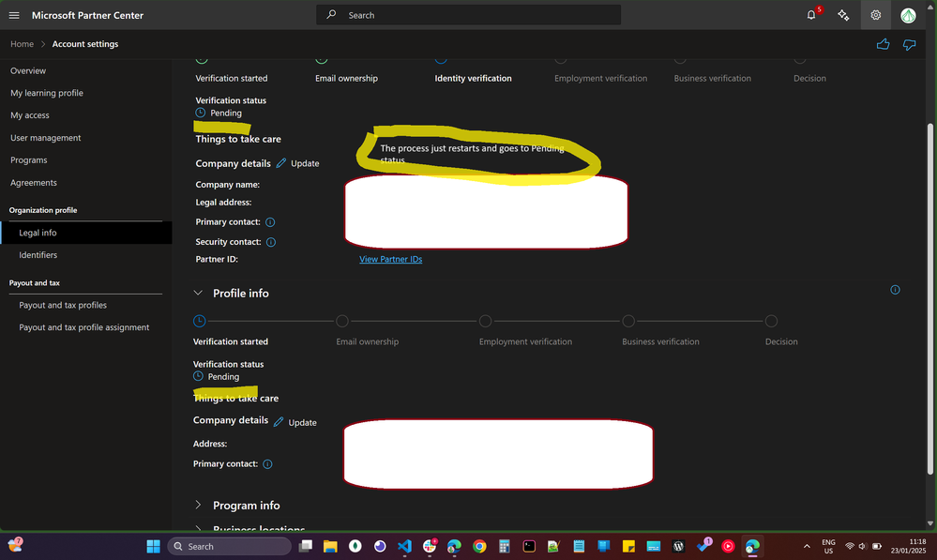This screenshot has width=937, height=560.
Task: Click the Identity verification step label
Action: click(x=474, y=78)
